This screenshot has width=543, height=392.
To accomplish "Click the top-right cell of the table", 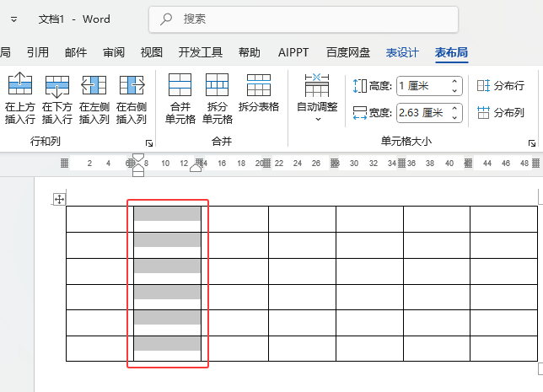I will 503,219.
